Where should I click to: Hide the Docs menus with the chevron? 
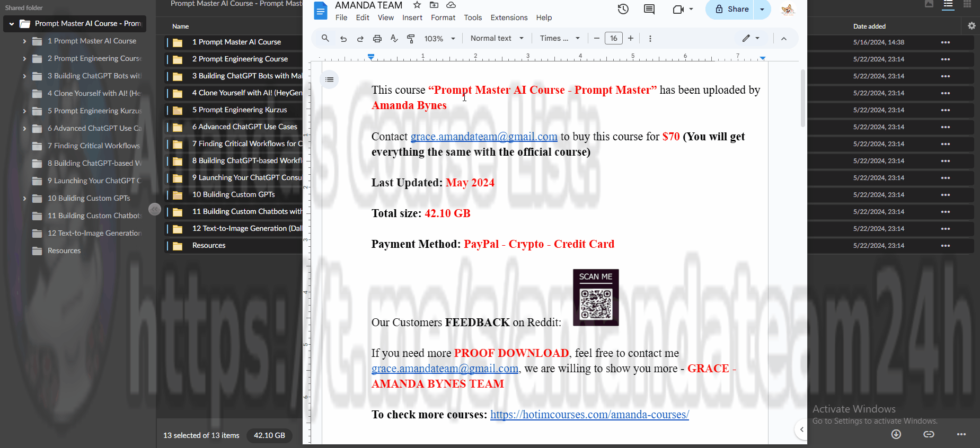(784, 39)
